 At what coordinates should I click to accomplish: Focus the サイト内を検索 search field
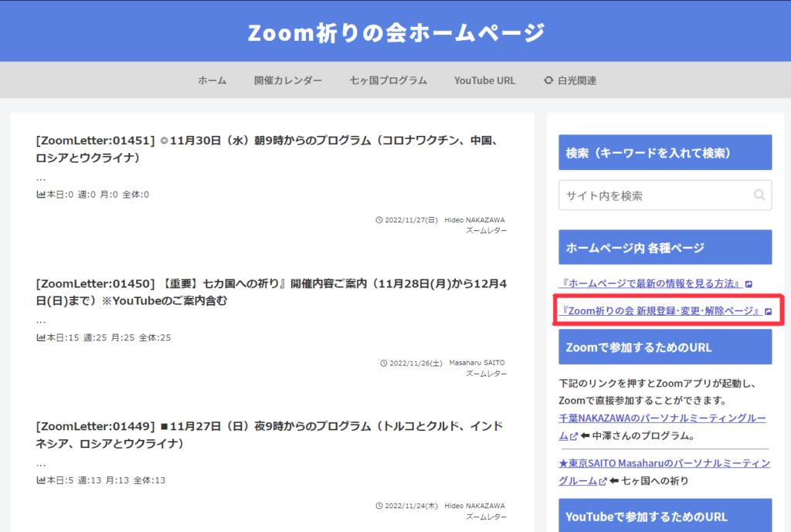[653, 195]
